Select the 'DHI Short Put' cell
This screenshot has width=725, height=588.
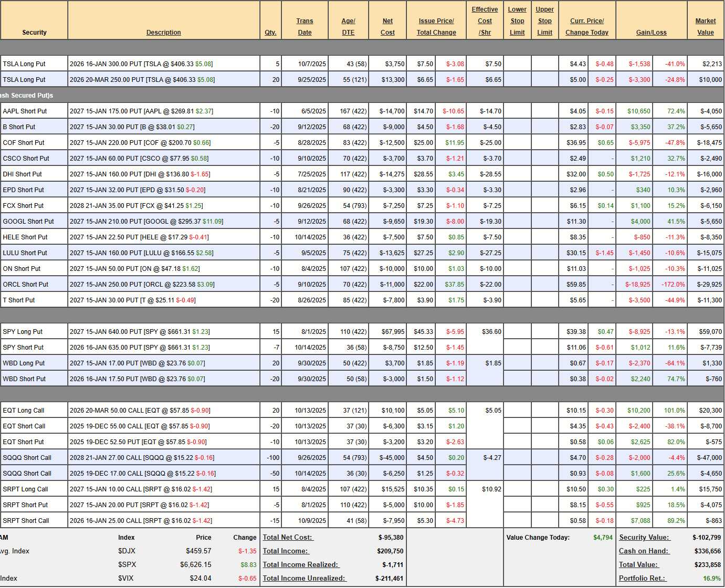pyautogui.click(x=34, y=174)
